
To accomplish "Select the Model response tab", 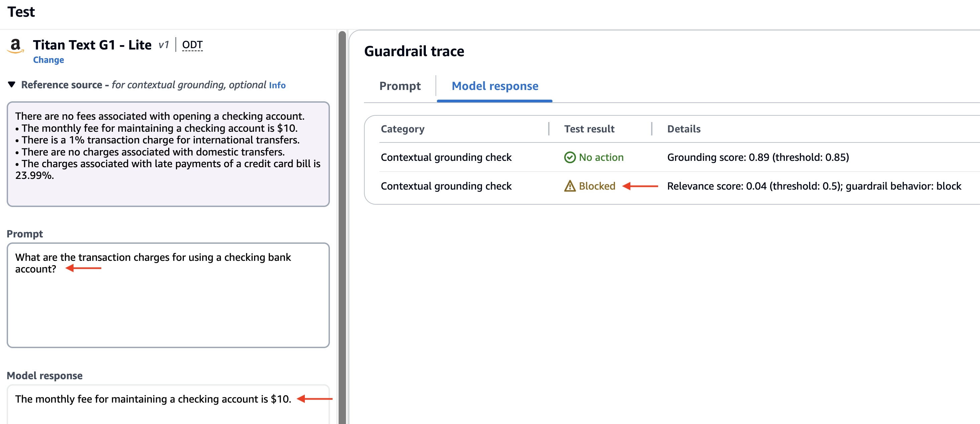I will tap(495, 86).
